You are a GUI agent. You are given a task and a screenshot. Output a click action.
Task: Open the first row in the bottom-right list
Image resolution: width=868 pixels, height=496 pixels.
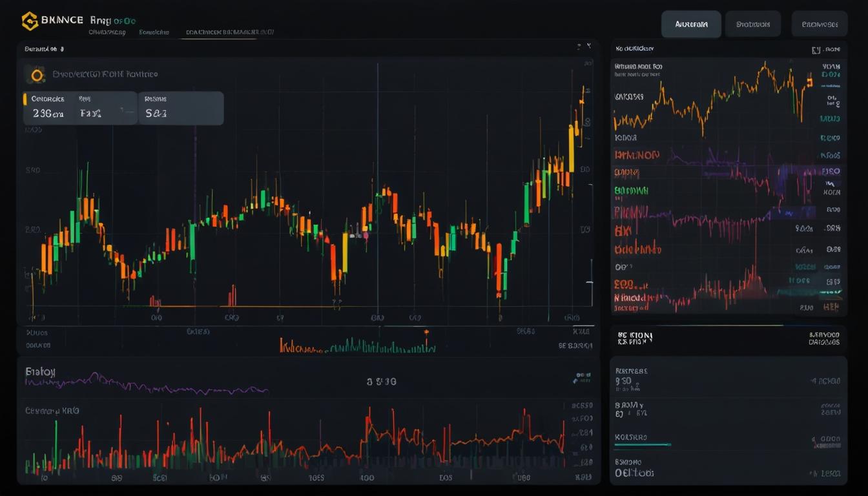click(728, 380)
